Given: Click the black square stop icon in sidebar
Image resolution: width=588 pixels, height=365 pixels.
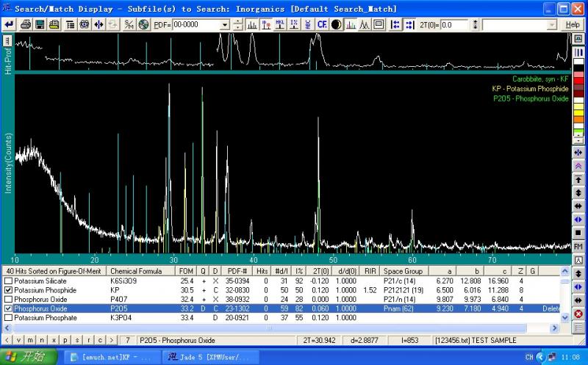Looking at the screenshot, I should pos(578,233).
